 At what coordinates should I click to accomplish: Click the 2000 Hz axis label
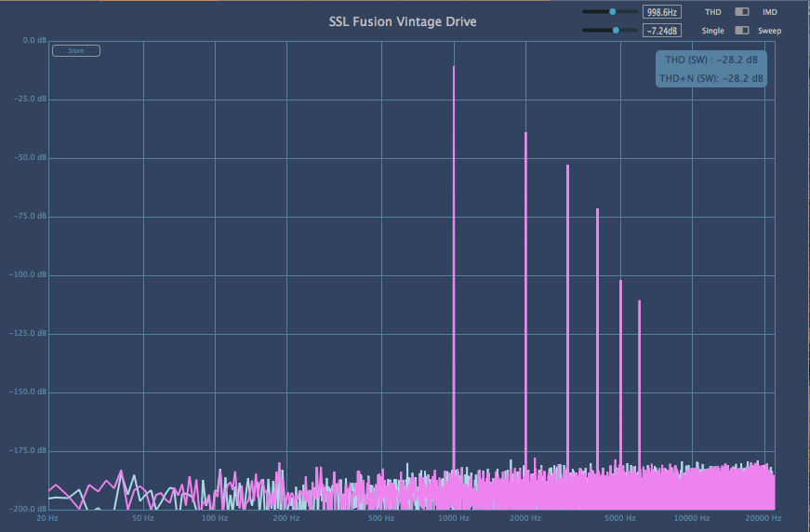coord(525,518)
